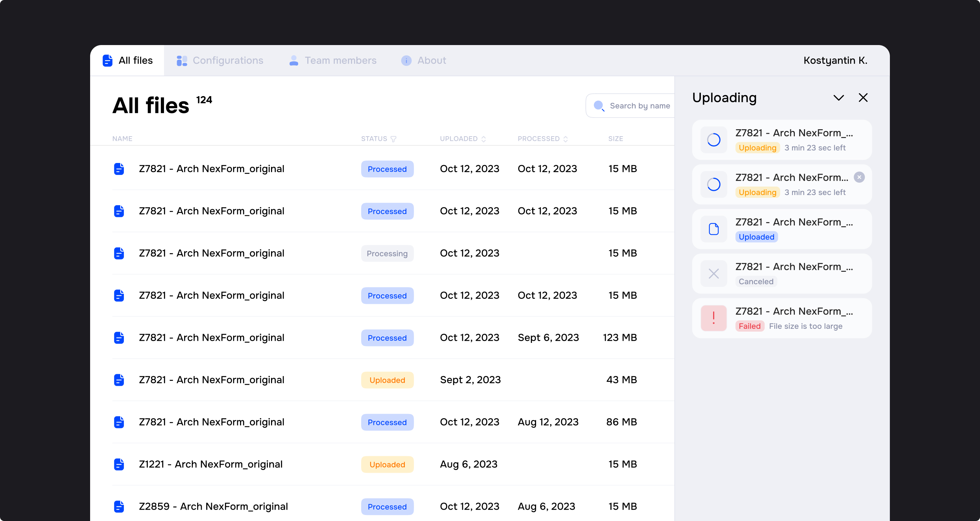980x521 pixels.
Task: Sort by the Uploaded column
Action: (462, 139)
